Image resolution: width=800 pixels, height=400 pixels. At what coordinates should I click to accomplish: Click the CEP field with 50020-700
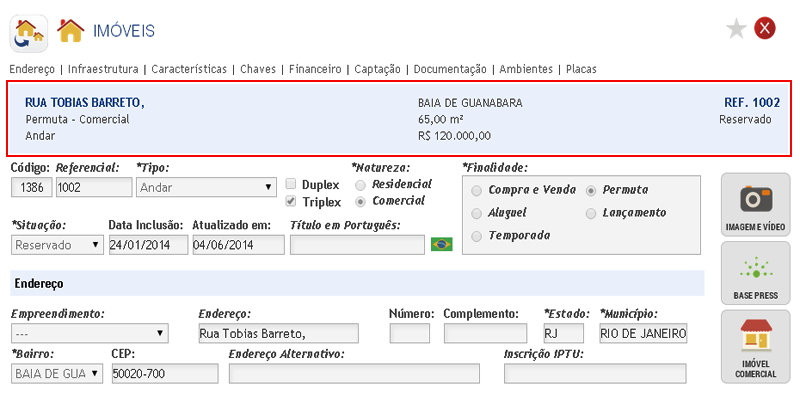[165, 373]
